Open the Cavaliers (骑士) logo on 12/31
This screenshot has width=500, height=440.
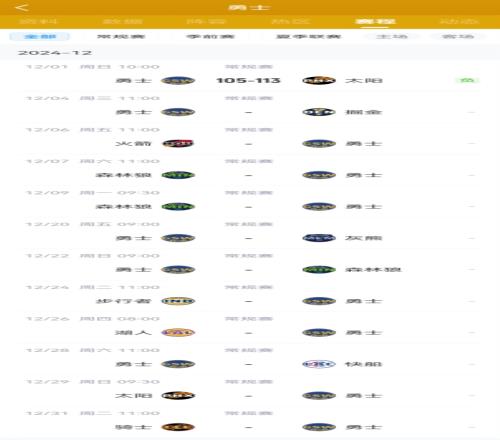point(178,427)
